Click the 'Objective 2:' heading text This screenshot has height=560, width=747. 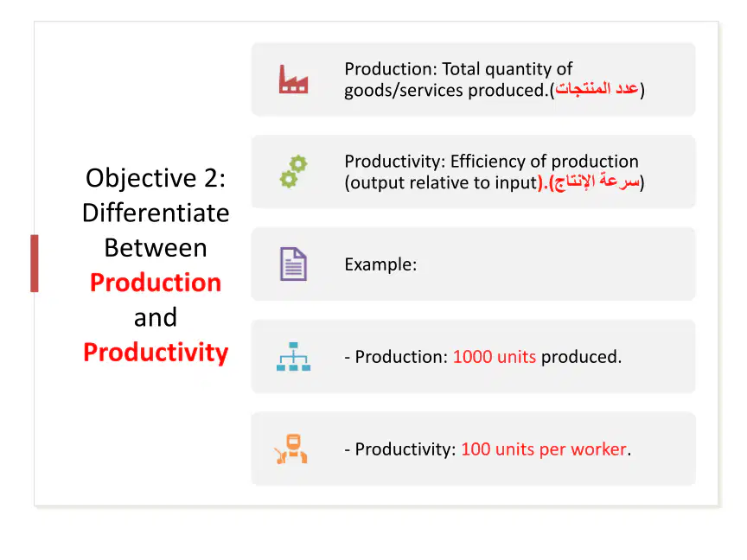(x=156, y=179)
